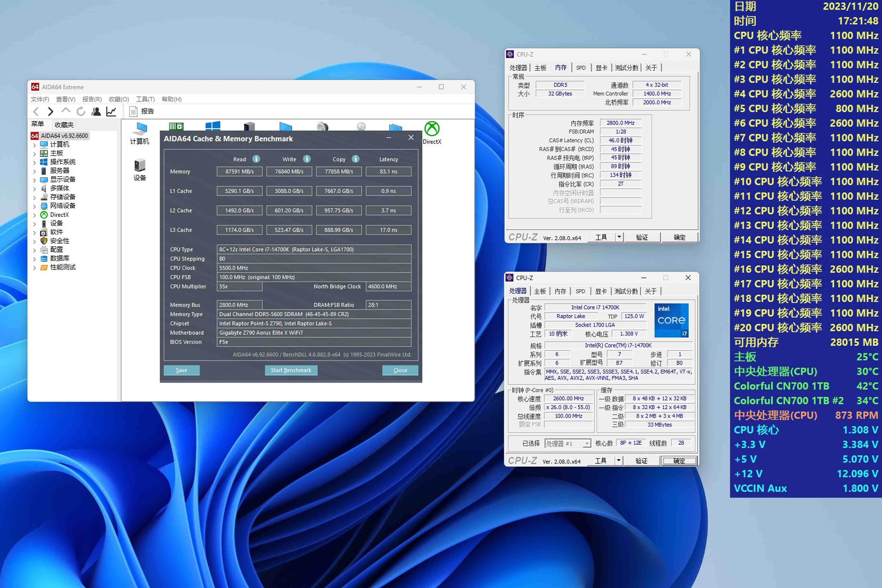
Task: Open the tools dropdown arrow in upper CPU-Z
Action: point(619,237)
